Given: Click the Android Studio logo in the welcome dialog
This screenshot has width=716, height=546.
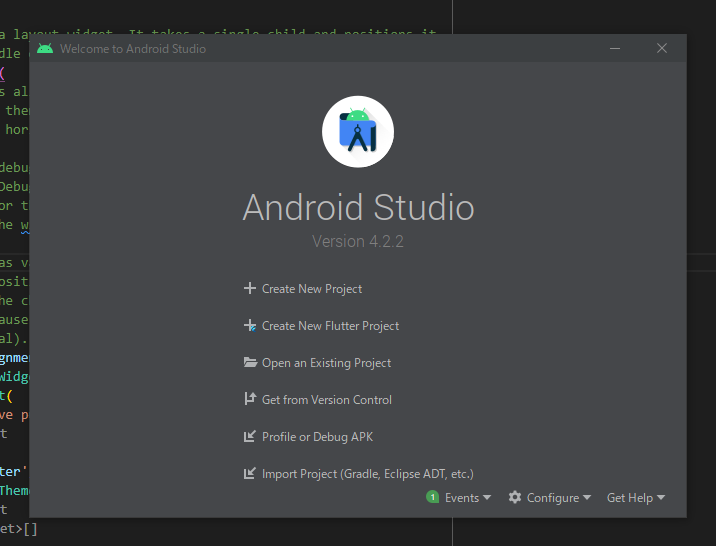Looking at the screenshot, I should (x=358, y=131).
